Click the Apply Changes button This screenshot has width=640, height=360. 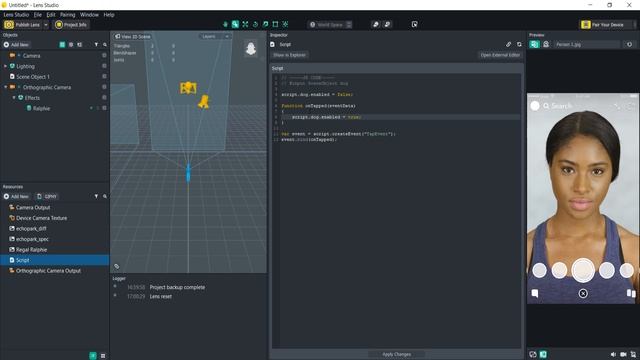(396, 354)
